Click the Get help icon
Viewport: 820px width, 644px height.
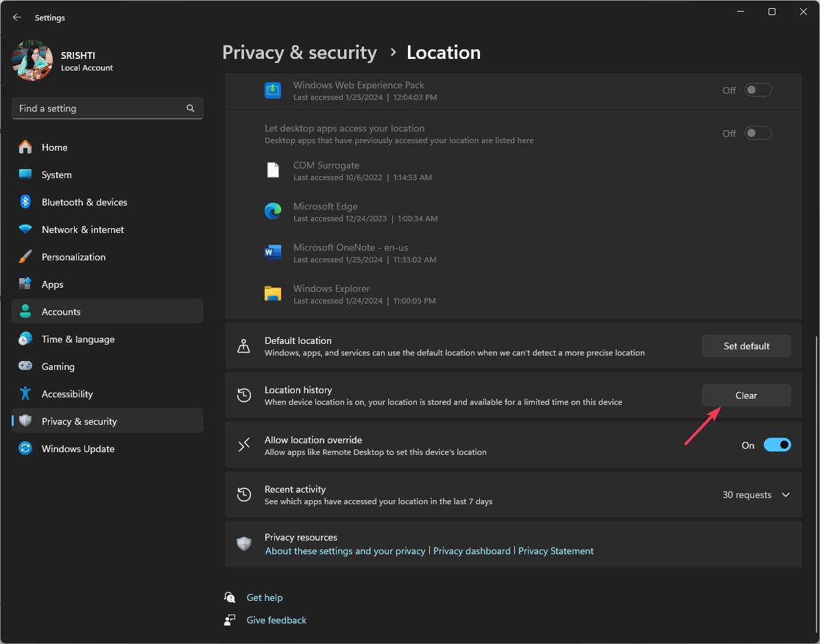230,597
